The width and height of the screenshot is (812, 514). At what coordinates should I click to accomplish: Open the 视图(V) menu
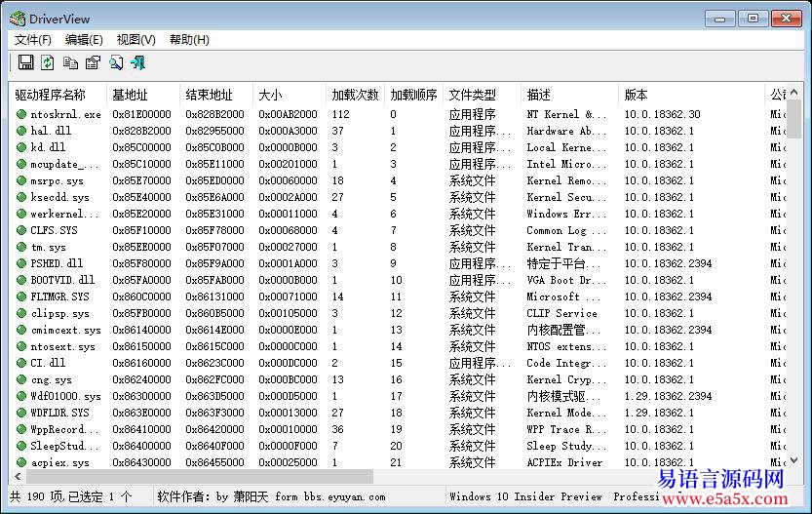136,40
